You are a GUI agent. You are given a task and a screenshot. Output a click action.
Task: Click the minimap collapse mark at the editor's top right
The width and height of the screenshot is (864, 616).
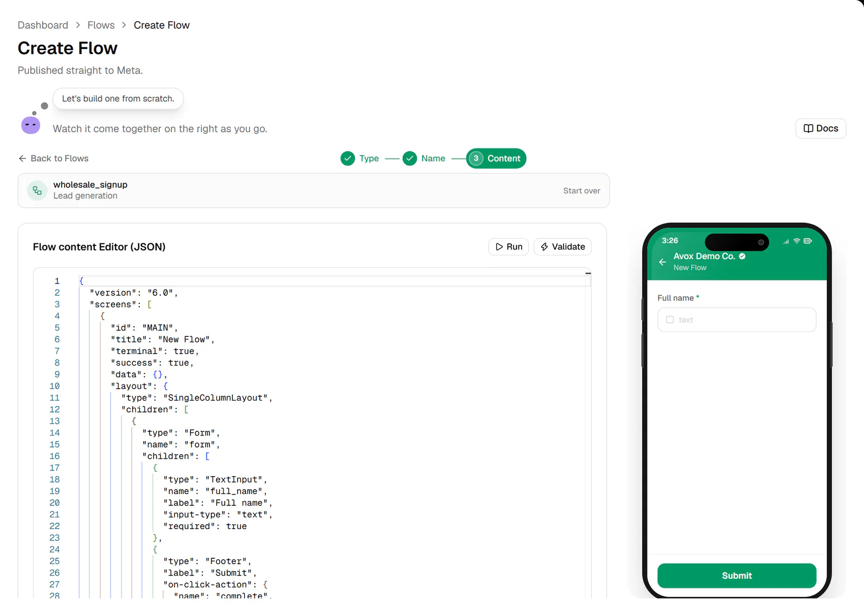pyautogui.click(x=588, y=274)
